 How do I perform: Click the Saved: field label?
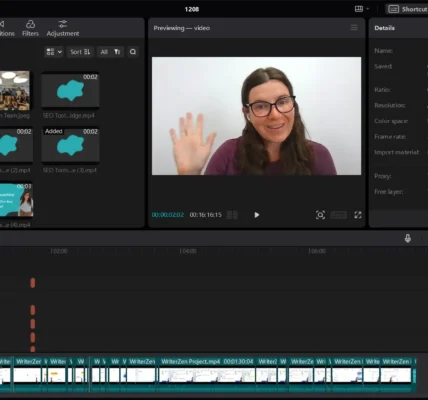click(x=383, y=66)
